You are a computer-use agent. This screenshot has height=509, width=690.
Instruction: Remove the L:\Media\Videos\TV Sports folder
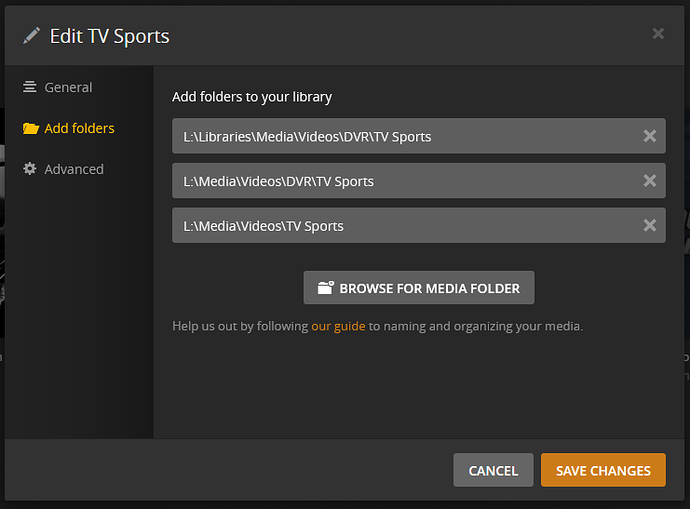tap(650, 226)
